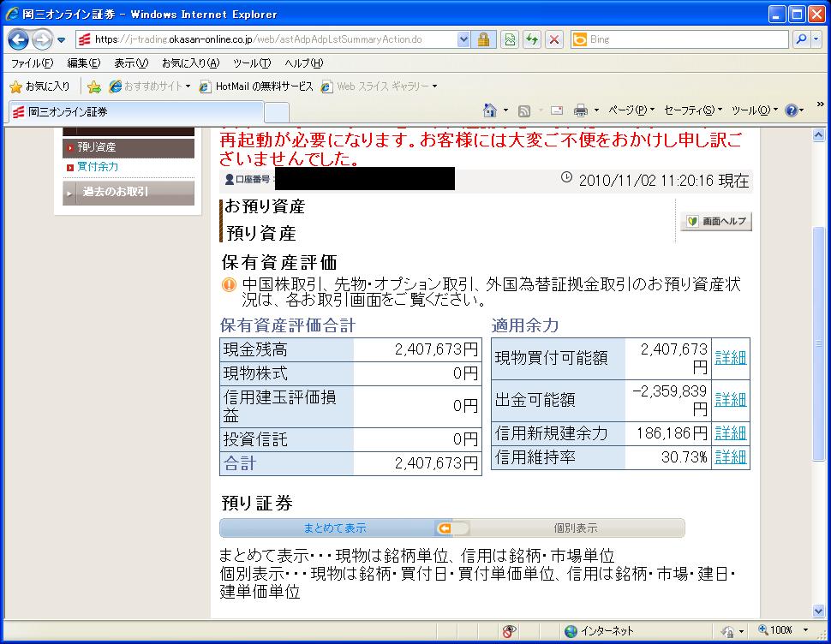Click the scrollbar up arrow
831x644 pixels.
[819, 135]
